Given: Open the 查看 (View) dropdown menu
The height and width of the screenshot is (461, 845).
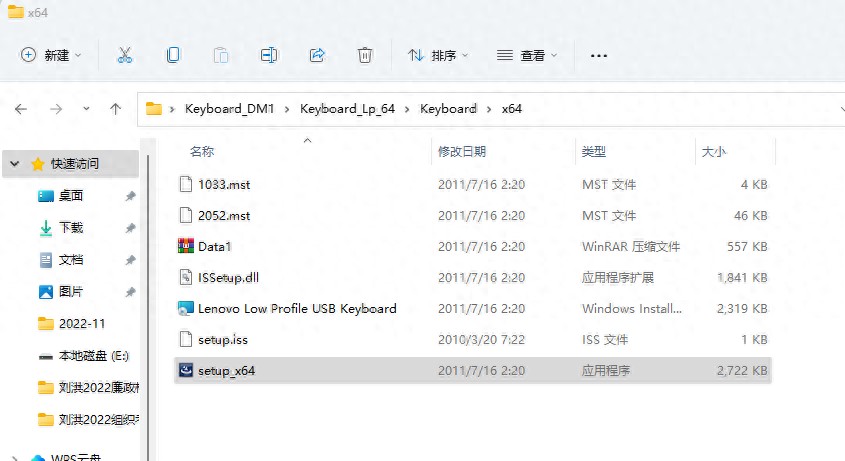Looking at the screenshot, I should [527, 55].
